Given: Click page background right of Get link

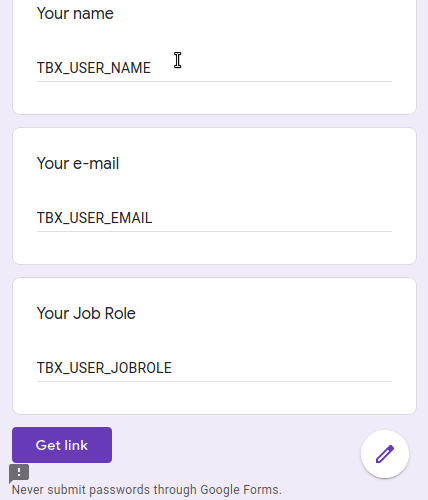Looking at the screenshot, I should point(233,445).
